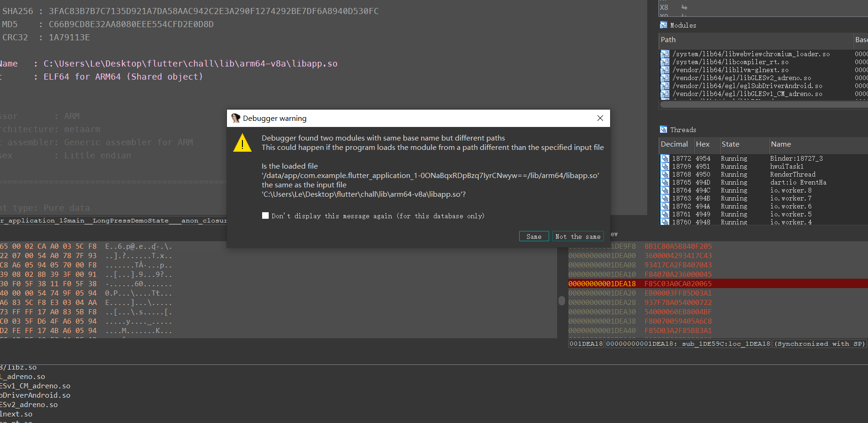The width and height of the screenshot is (868, 423).
Task: Click the thread icon for io.worker.8
Action: point(665,190)
